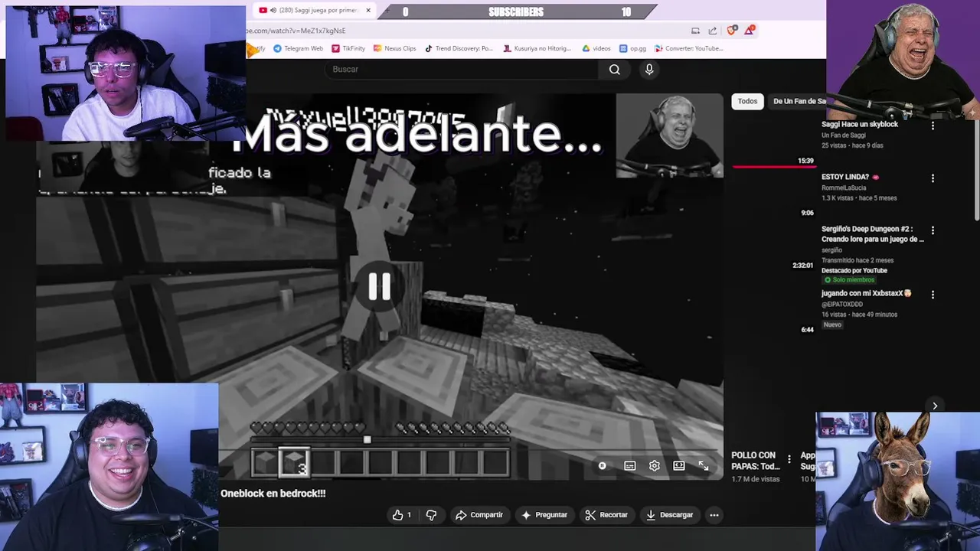The width and height of the screenshot is (980, 551).
Task: Click the Compartir share button
Action: pyautogui.click(x=479, y=515)
